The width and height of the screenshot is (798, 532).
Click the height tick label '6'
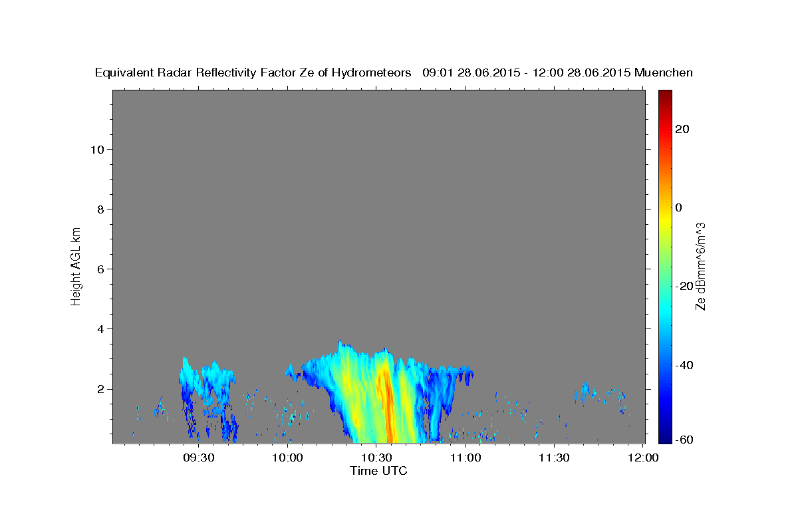[x=100, y=269]
